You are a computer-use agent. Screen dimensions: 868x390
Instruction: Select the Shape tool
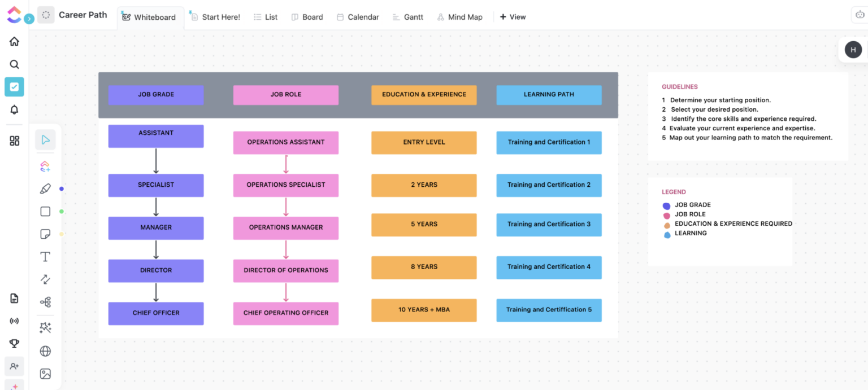tap(45, 211)
